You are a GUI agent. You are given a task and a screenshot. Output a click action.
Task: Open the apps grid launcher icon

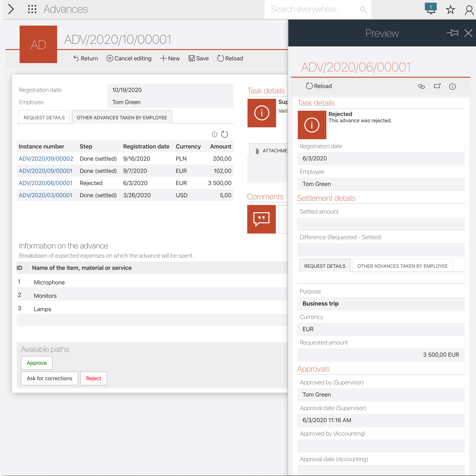coord(32,9)
